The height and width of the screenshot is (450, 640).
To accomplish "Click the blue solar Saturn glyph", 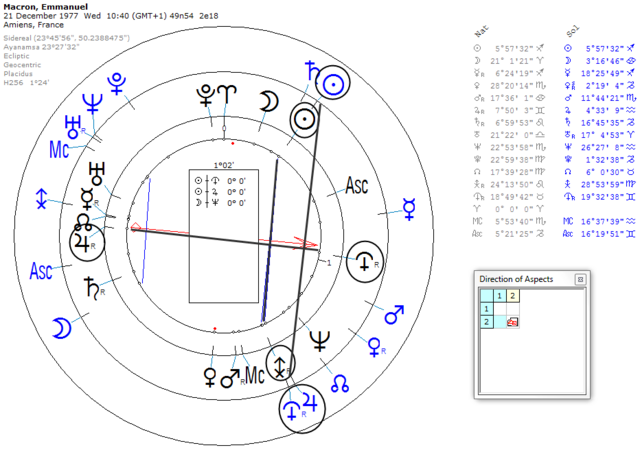I will pyautogui.click(x=313, y=71).
